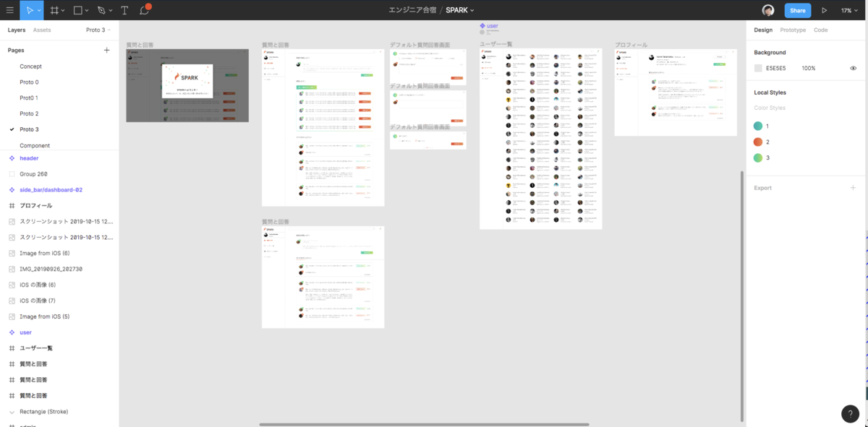Add a new page with plus icon
Image resolution: width=868 pixels, height=427 pixels.
[107, 51]
